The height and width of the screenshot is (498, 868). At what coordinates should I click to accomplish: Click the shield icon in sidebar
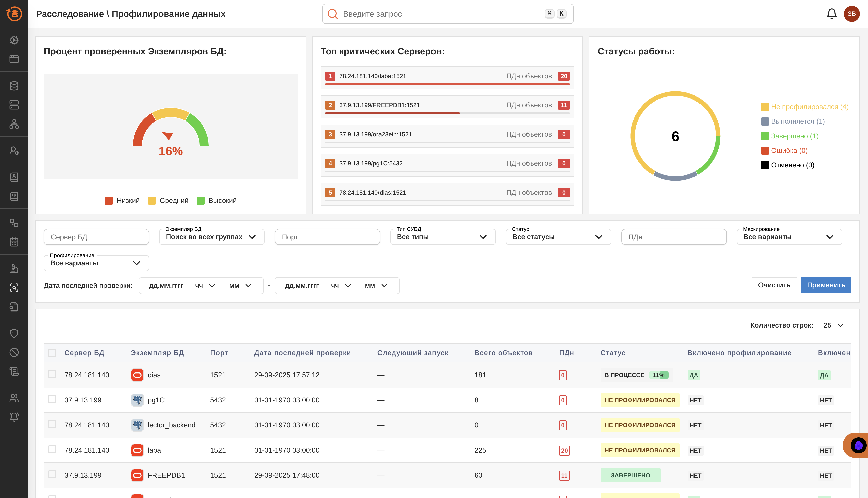14,333
